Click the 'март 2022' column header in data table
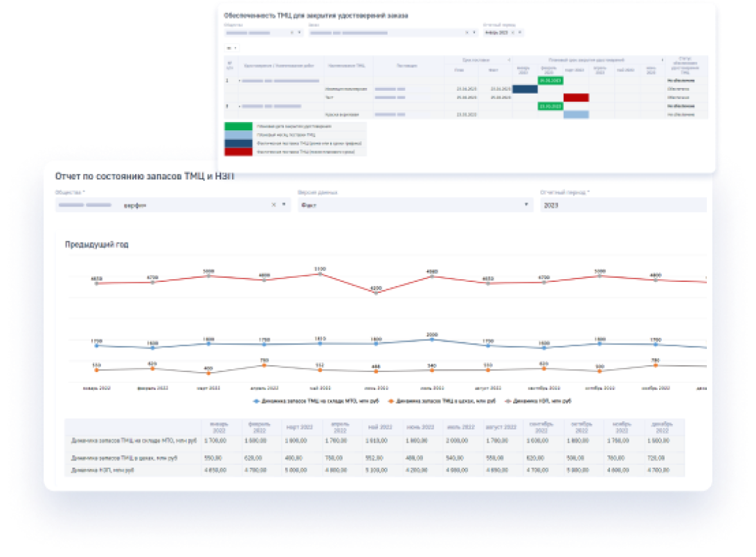Image resolution: width=756 pixels, height=557 pixels. (x=299, y=427)
